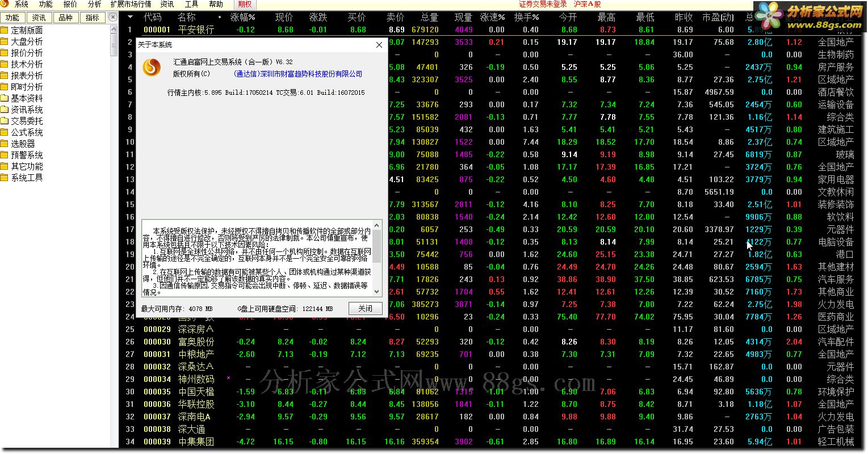Open the 工具 menu

191,4
